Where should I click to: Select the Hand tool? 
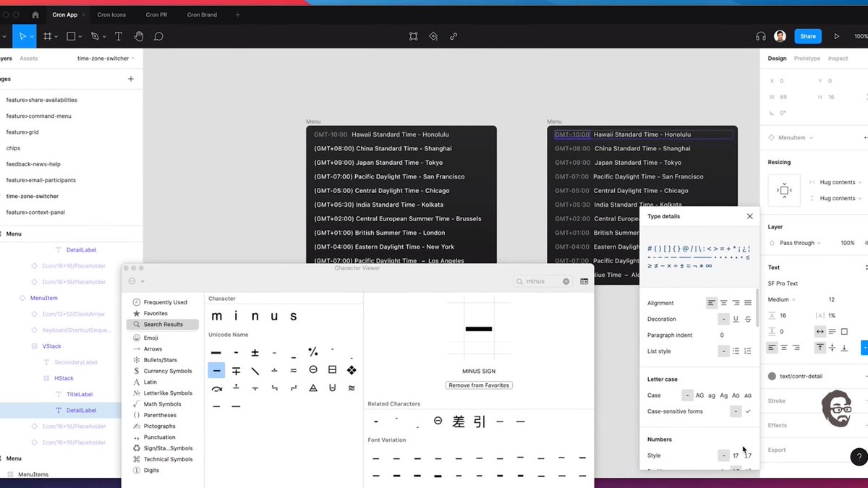[x=139, y=36]
